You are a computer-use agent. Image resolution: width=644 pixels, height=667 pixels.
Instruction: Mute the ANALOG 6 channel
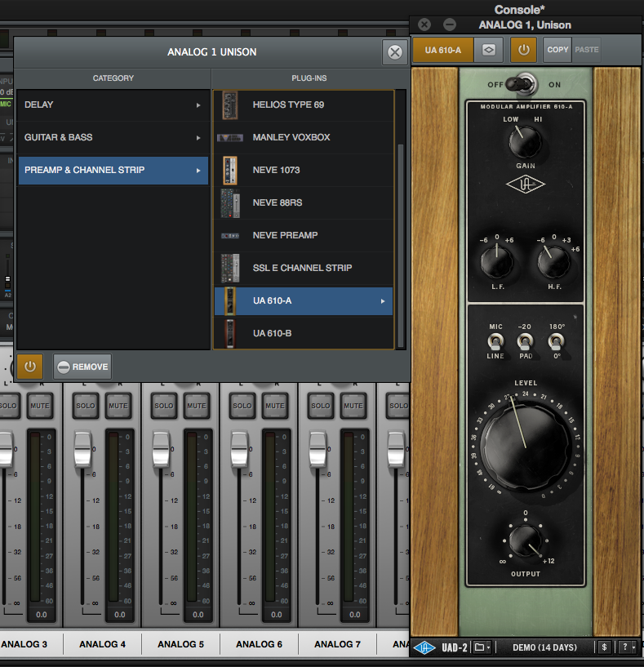tap(275, 406)
